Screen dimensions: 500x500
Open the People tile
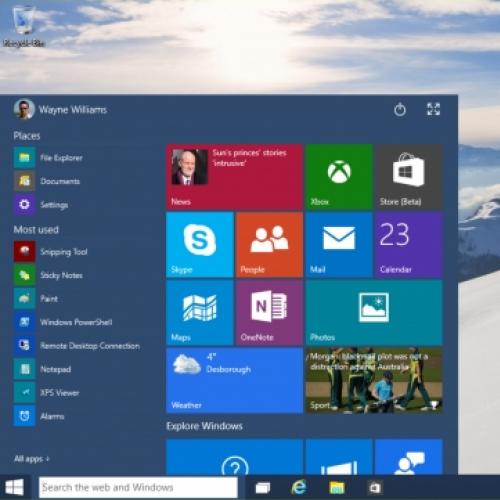270,245
